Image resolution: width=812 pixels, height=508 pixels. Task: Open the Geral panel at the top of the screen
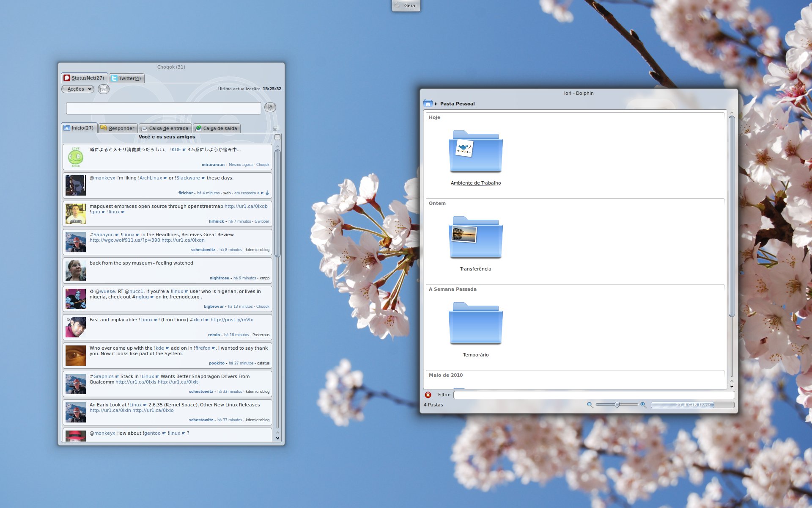point(406,6)
